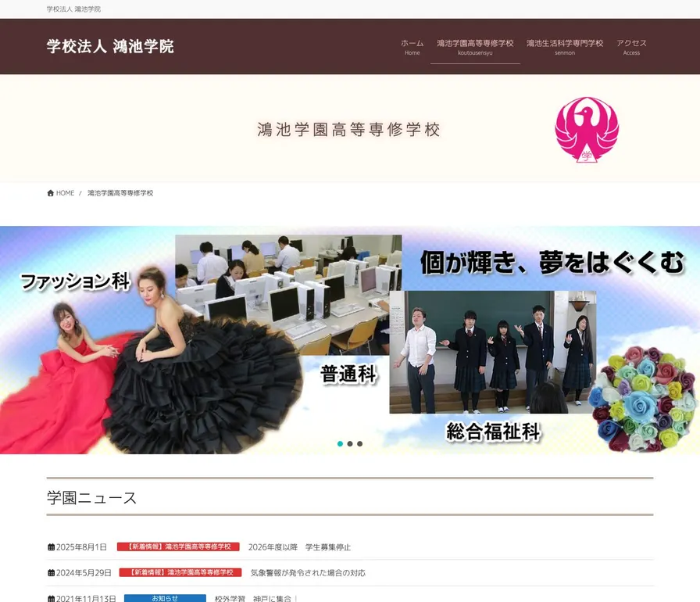Select the second carousel slide dot
The image size is (700, 602).
point(350,443)
